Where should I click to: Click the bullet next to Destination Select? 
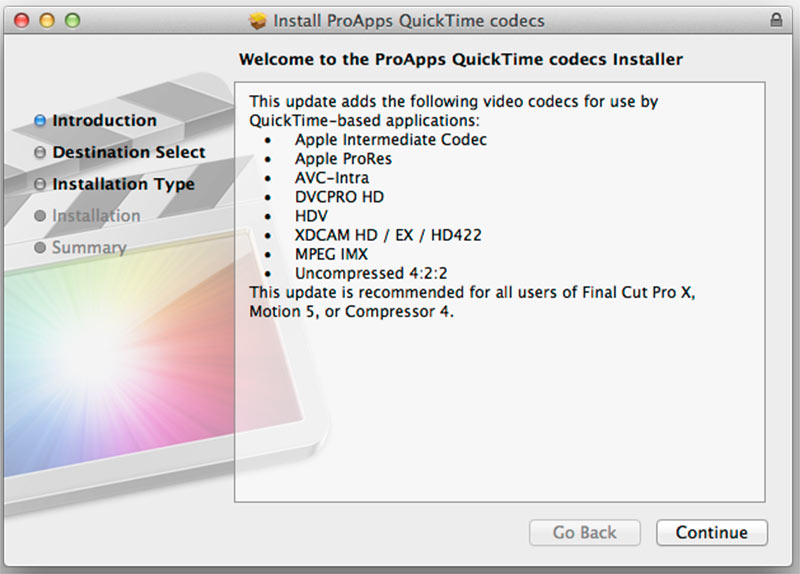click(40, 153)
